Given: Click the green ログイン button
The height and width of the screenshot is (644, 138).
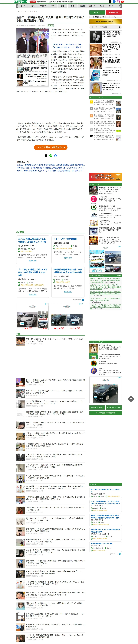Looking at the screenshot, I should pyautogui.click(x=97, y=12).
